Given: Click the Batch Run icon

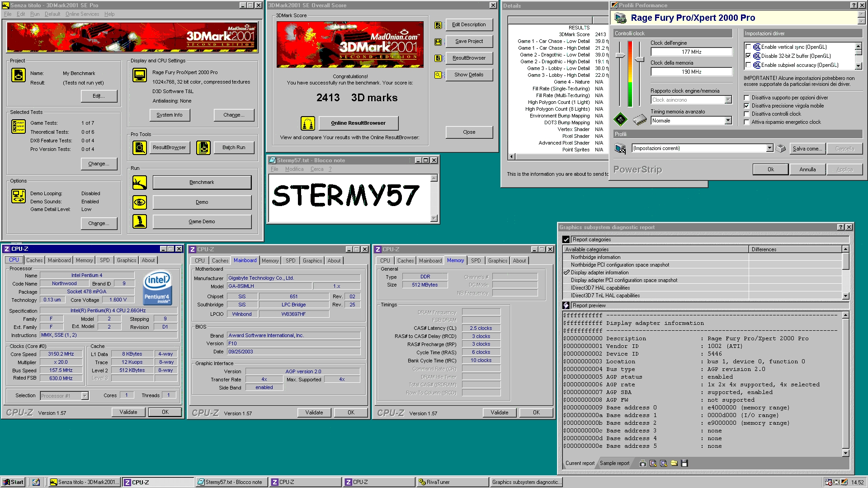Looking at the screenshot, I should point(203,148).
